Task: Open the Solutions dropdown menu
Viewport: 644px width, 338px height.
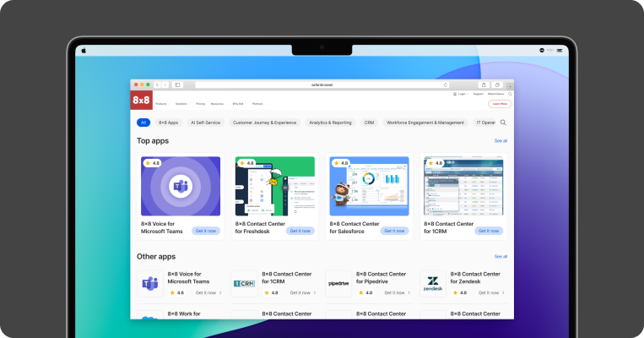Action: 182,104
